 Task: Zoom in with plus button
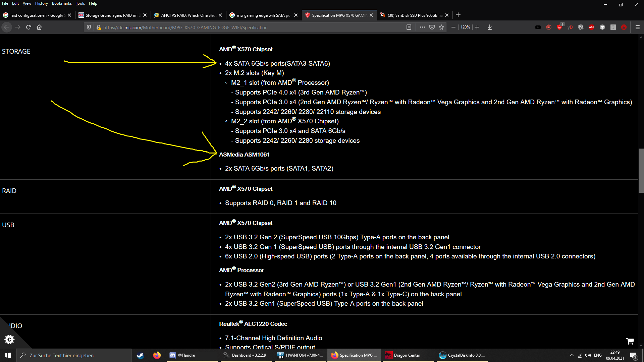477,27
